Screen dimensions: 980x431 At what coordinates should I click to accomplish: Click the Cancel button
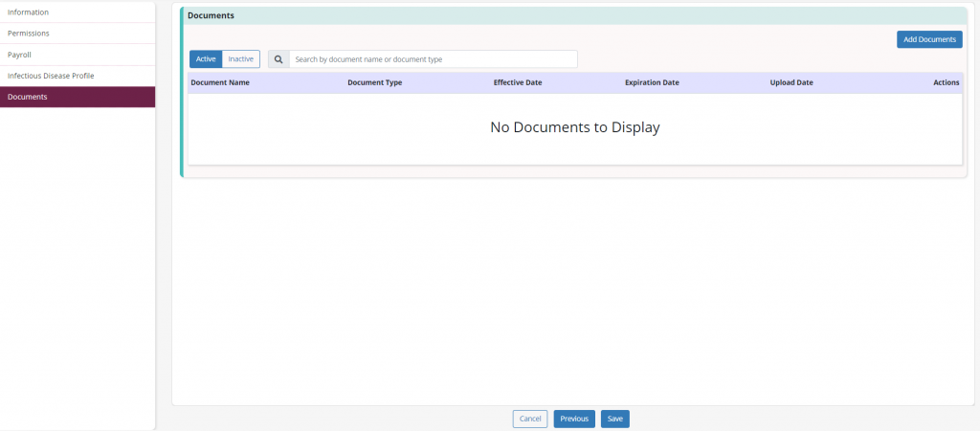coord(530,420)
